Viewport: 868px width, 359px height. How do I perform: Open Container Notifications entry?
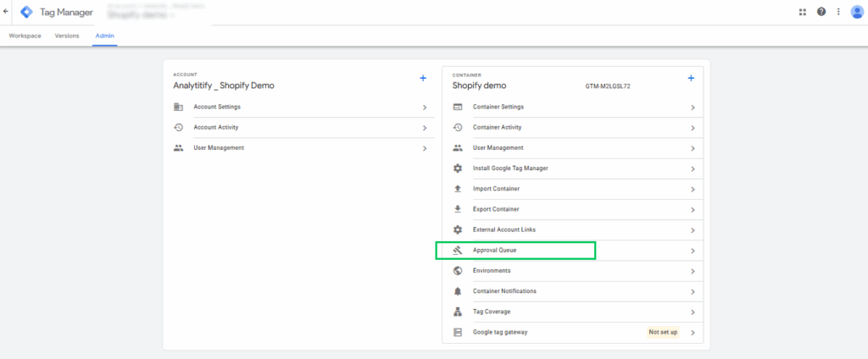504,291
